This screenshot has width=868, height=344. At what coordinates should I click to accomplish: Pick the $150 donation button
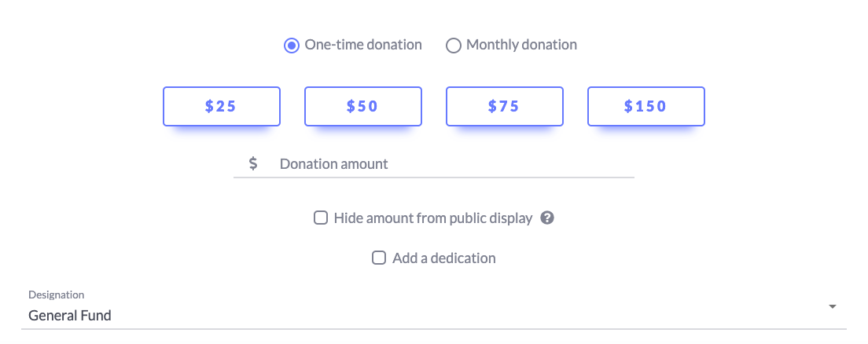[646, 106]
